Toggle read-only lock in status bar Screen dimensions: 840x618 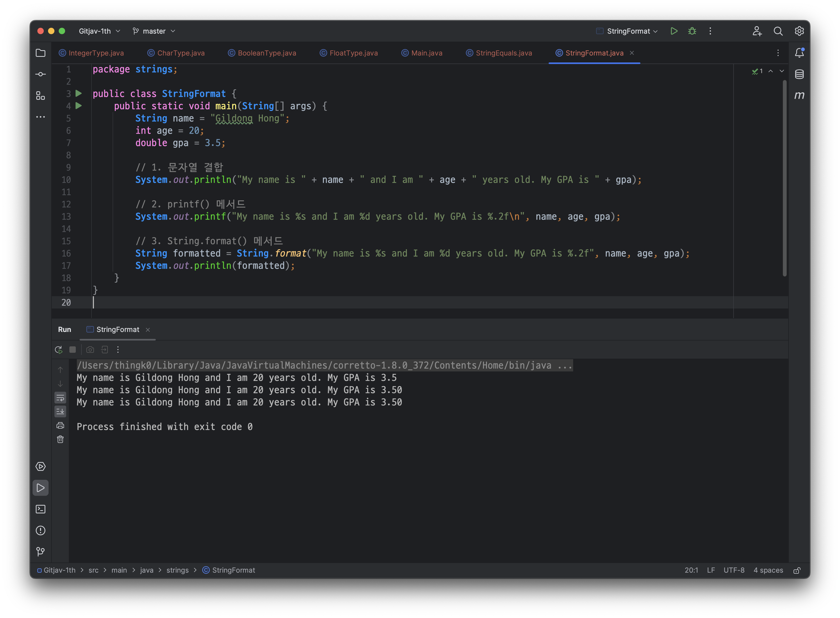[797, 570]
